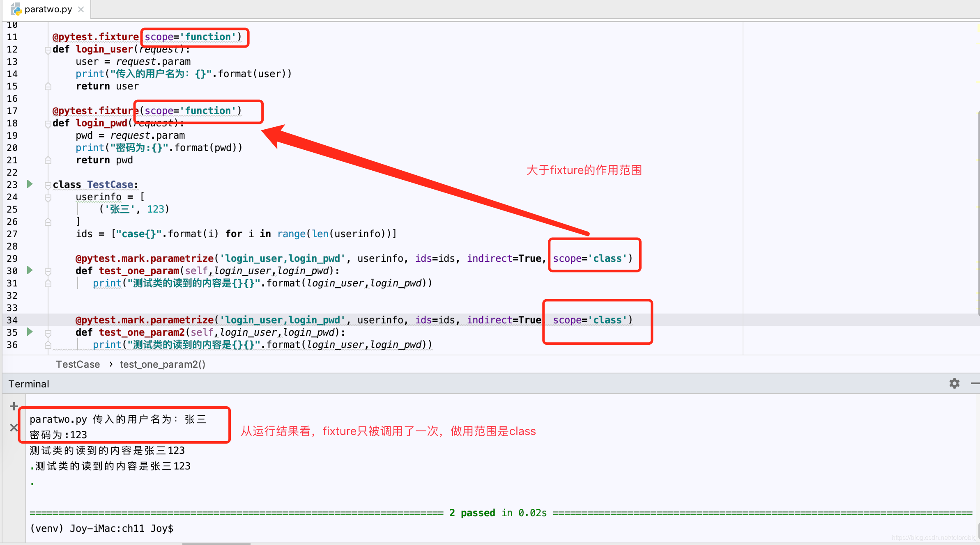Screen dimensions: 980x545
Task: Collapse the login_user function fold marker
Action: click(48, 49)
